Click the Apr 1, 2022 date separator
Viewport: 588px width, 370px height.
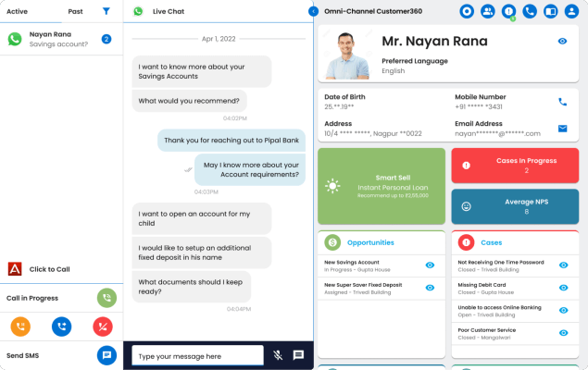pos(219,39)
